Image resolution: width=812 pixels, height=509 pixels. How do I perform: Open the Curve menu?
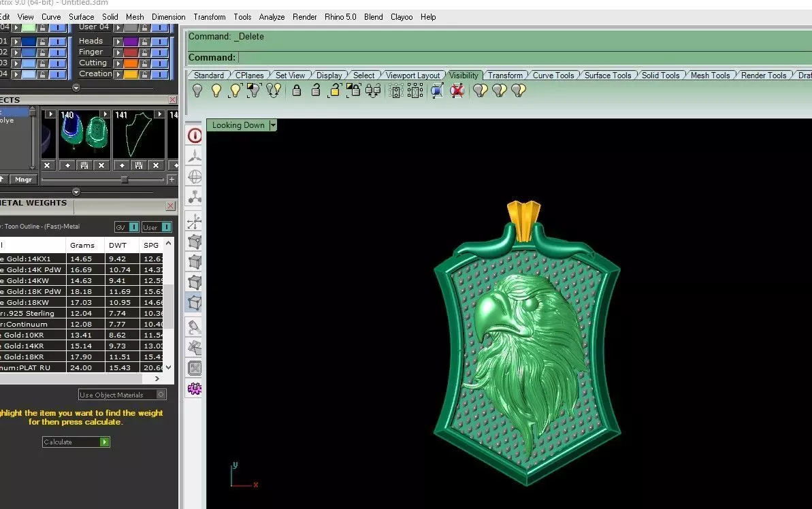[x=51, y=16]
